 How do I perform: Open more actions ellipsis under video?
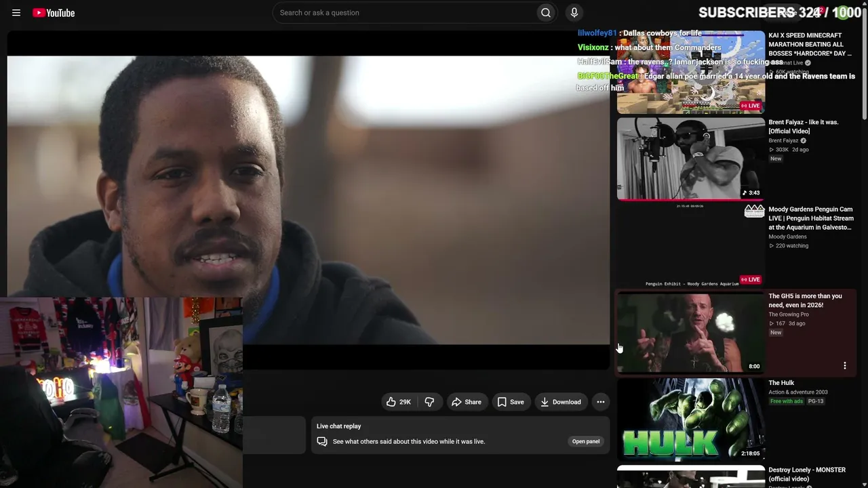tap(600, 402)
